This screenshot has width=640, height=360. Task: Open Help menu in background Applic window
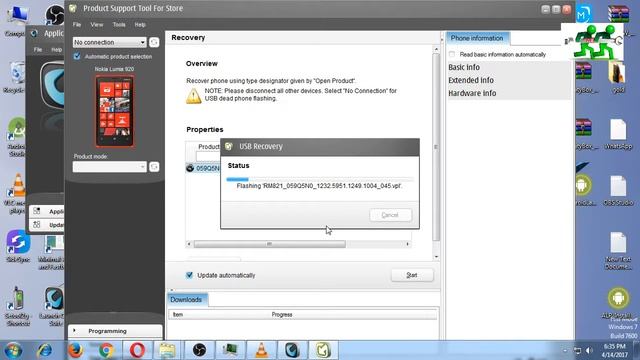[x=56, y=49]
